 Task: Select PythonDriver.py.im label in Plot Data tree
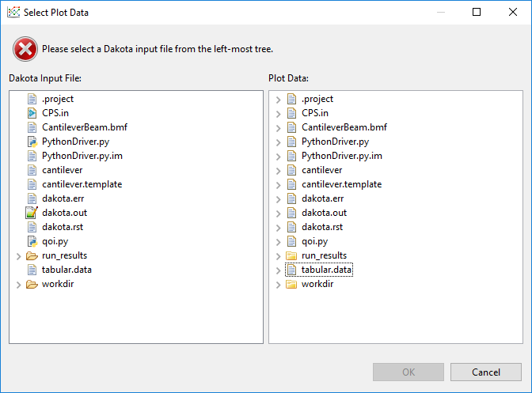point(342,156)
